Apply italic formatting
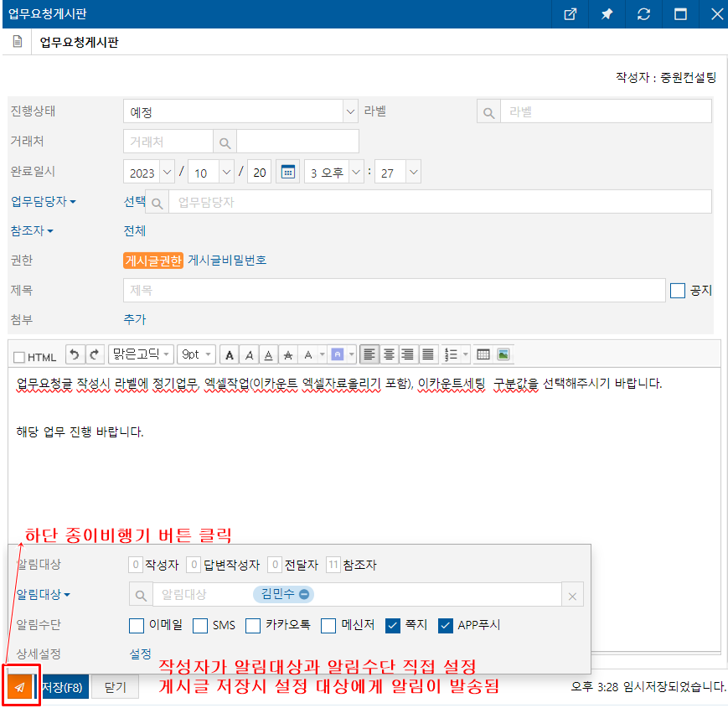Screen dimensions: 728x708 point(249,355)
